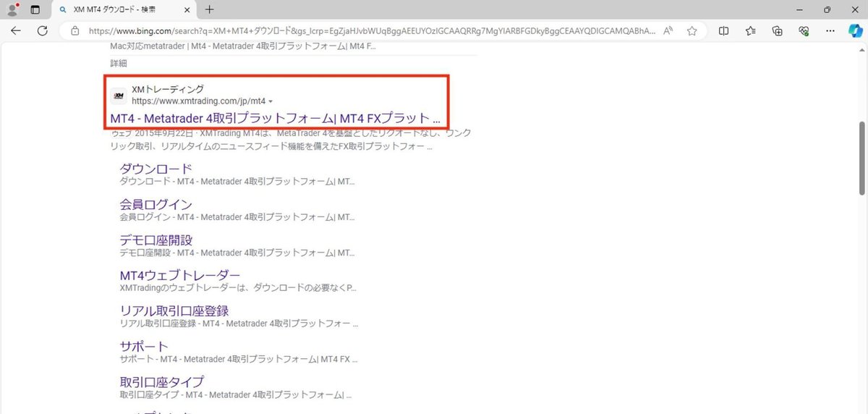Open Browser essentials heart icon
The height and width of the screenshot is (414, 868).
pos(804,31)
